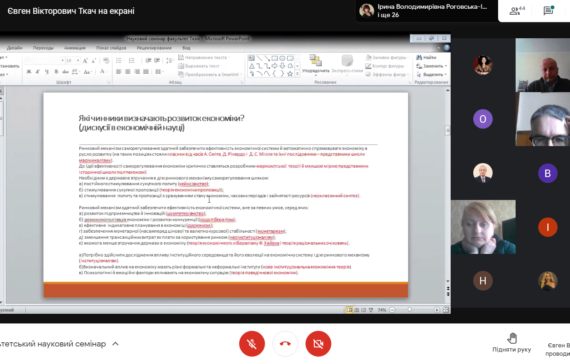Click the bullets list icon in ribbon
The width and height of the screenshot is (570, 364).
click(x=119, y=60)
